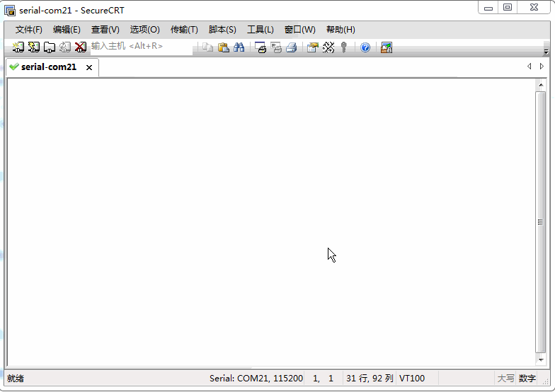Click the Reconnect session icon
Screen dimensions: 555x392
click(x=65, y=47)
